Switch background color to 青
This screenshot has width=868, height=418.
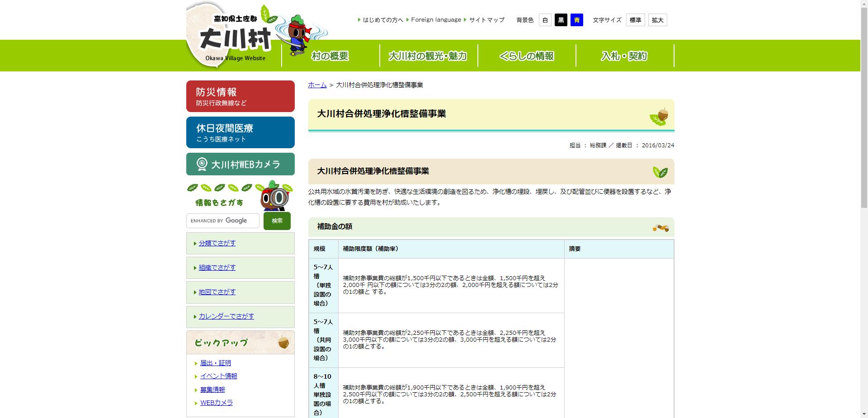pyautogui.click(x=576, y=20)
